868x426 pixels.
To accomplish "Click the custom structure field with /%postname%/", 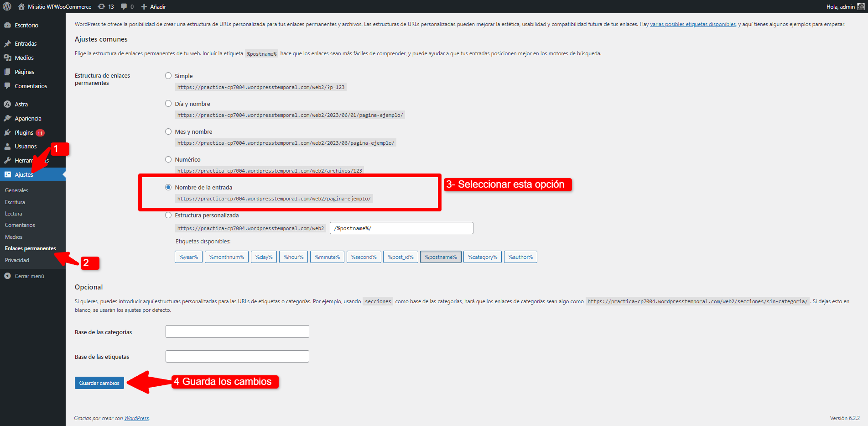I will 401,228.
